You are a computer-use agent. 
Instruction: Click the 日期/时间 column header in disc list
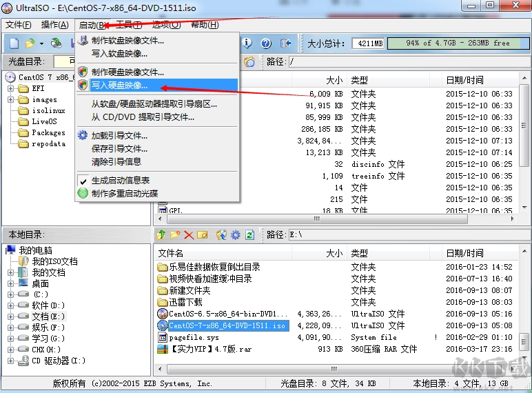click(x=464, y=80)
